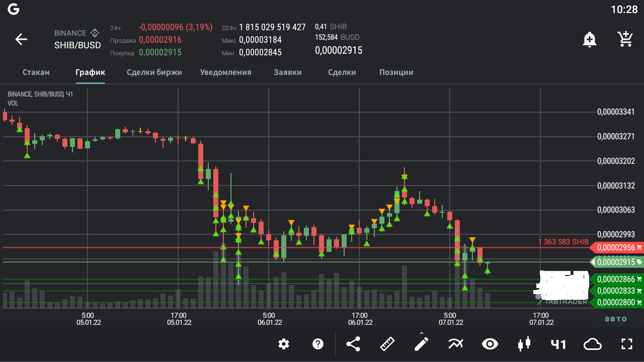
Task: Switch to Стакан tab
Action: pyautogui.click(x=36, y=72)
